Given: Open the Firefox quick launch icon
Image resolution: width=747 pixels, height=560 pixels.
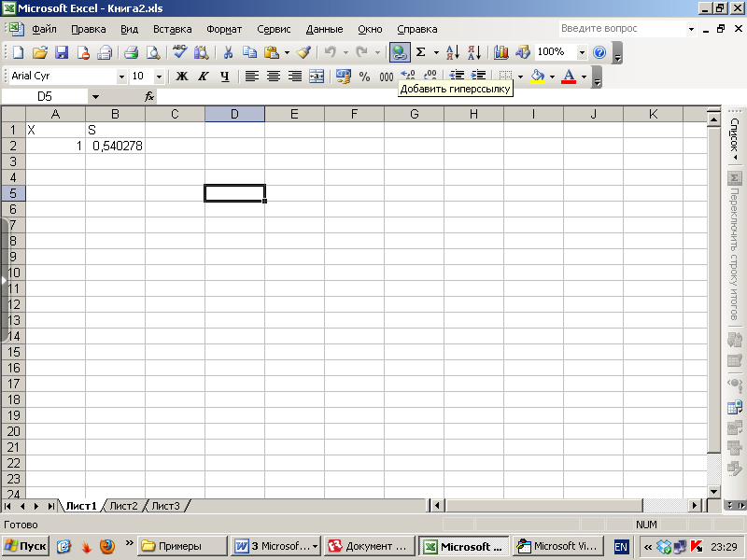Looking at the screenshot, I should (107, 546).
